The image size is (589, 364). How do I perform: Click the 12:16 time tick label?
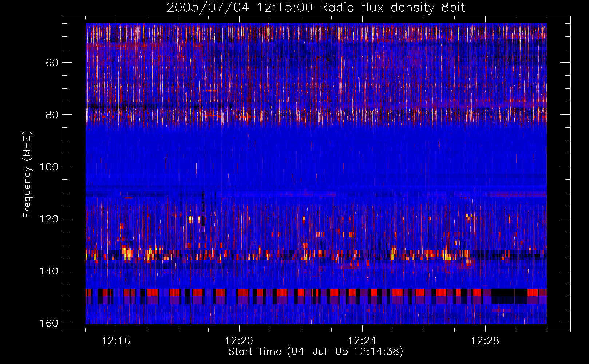point(116,341)
